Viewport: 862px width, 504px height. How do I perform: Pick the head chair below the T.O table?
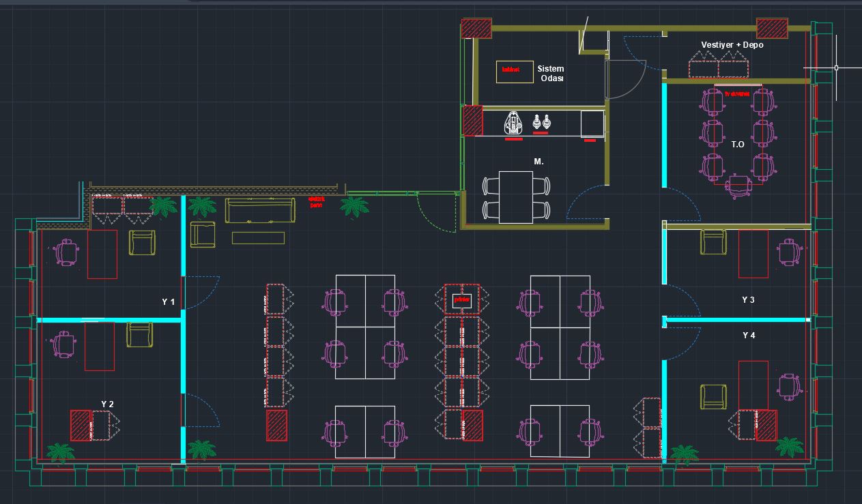click(738, 186)
